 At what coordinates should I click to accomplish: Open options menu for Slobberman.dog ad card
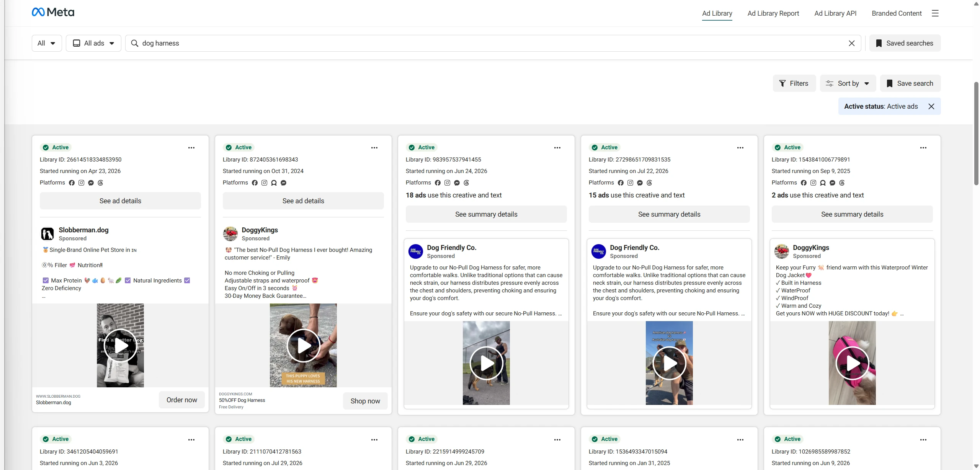pos(191,148)
